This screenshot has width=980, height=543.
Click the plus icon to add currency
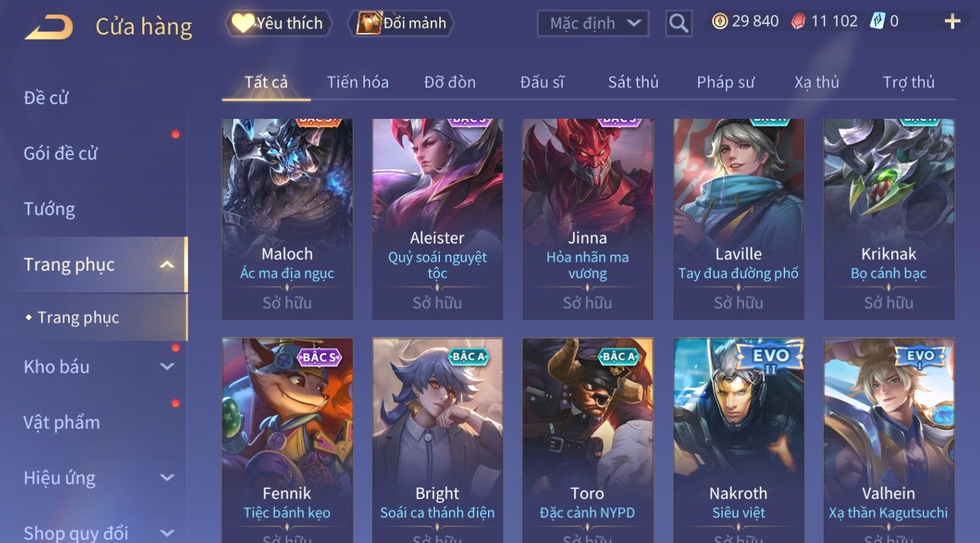click(952, 21)
